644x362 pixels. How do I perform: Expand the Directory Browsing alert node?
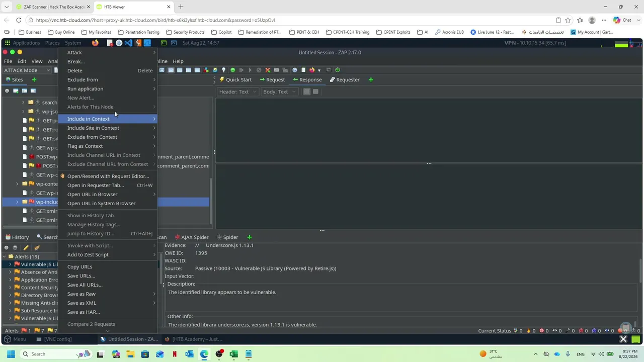pyautogui.click(x=10, y=295)
